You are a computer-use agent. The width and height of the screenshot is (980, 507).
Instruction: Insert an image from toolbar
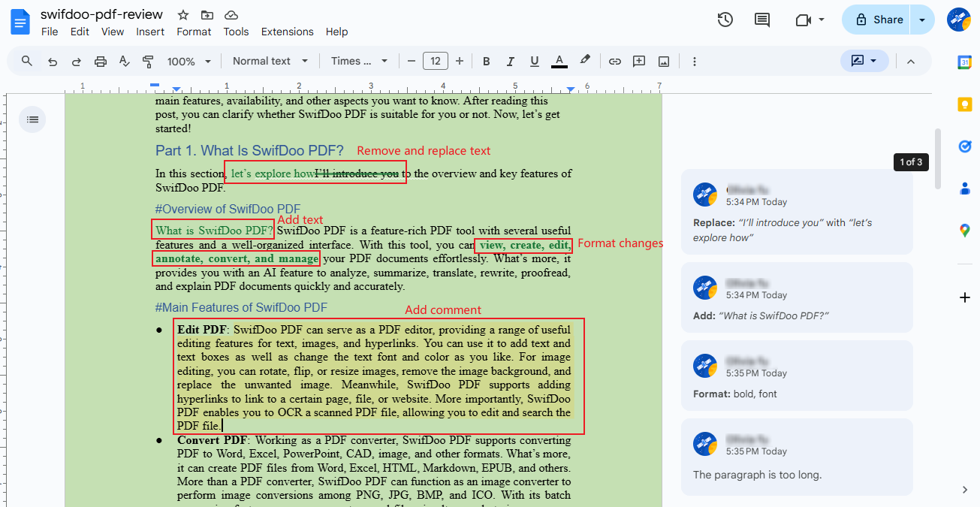click(x=664, y=62)
